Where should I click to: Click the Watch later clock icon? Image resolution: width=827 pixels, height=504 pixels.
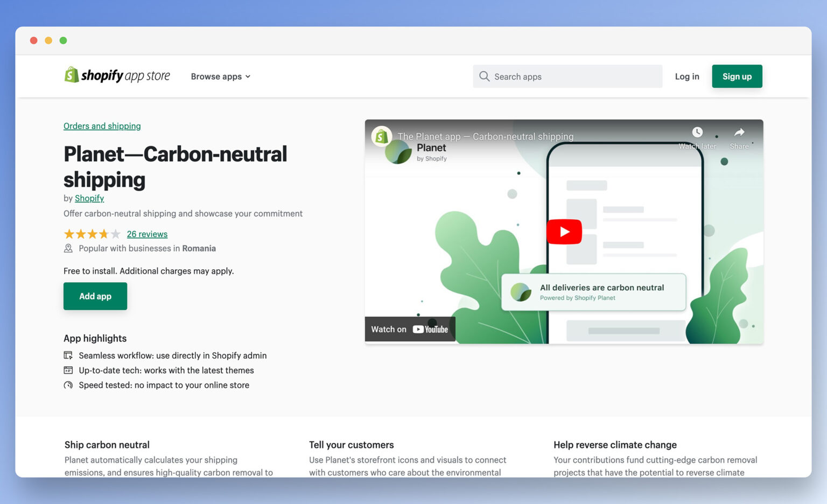coord(697,132)
